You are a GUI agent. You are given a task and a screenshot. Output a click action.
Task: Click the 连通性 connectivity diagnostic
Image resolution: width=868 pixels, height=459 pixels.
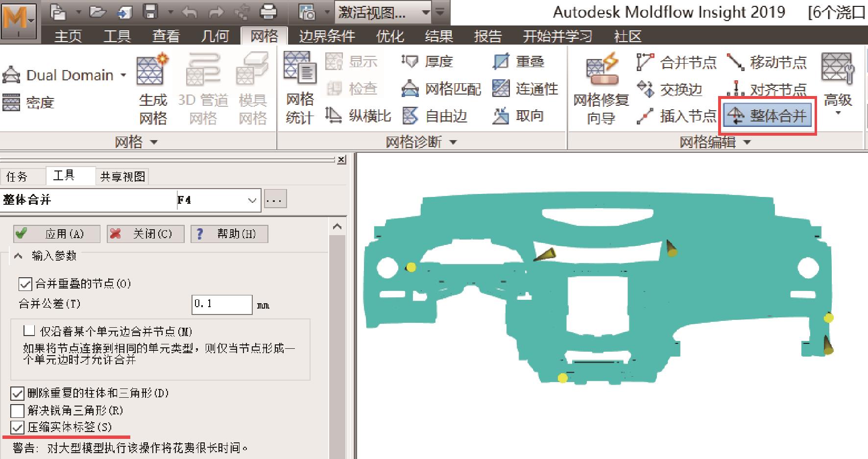(525, 89)
